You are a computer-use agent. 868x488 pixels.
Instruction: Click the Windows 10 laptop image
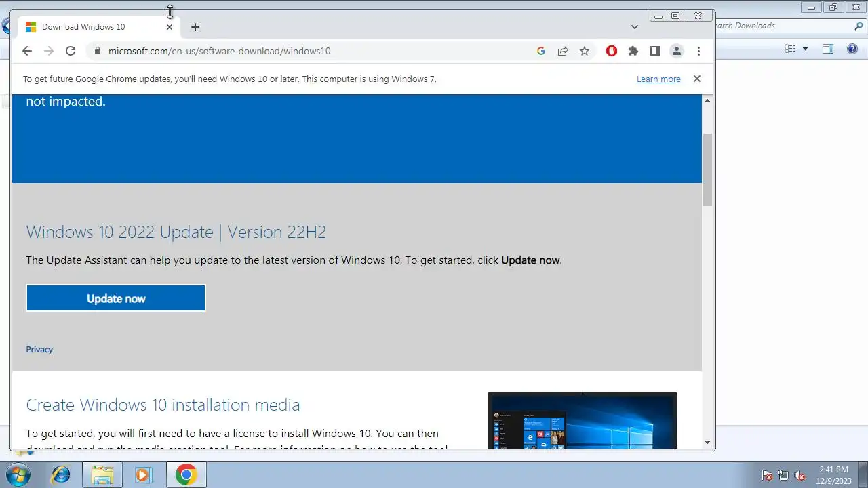[583, 420]
